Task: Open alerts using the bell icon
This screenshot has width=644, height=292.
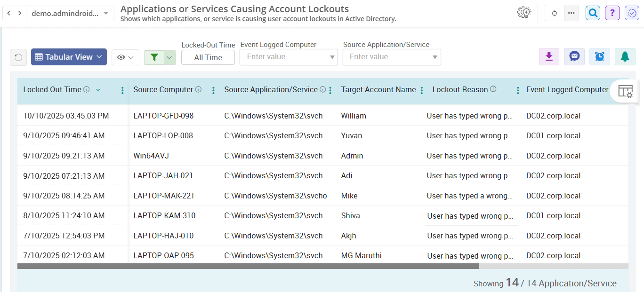Action: [x=625, y=56]
